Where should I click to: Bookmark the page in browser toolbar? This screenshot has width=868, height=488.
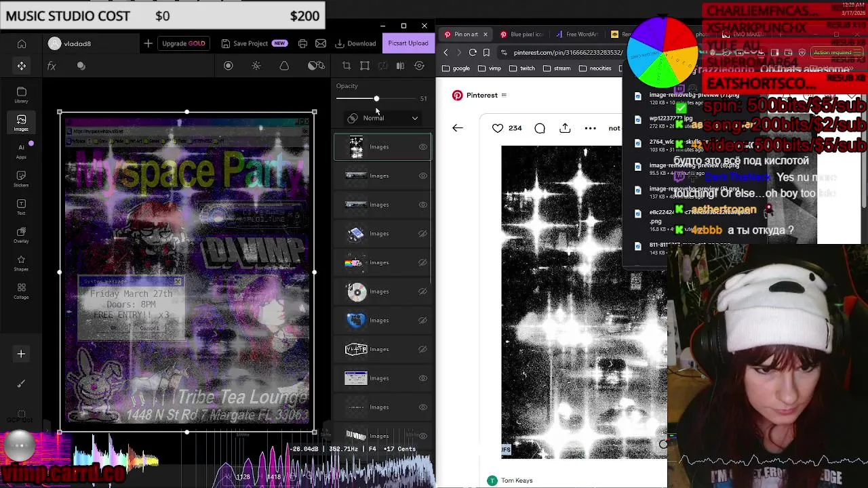point(486,52)
